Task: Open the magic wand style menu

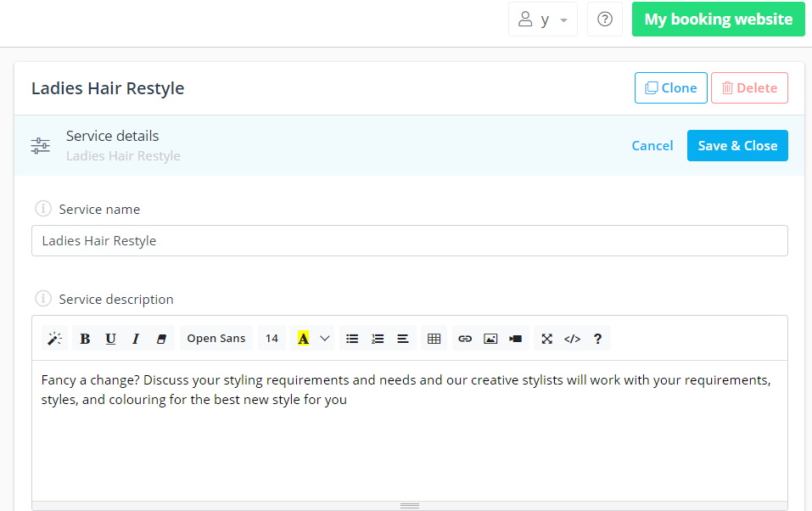Action: [54, 339]
